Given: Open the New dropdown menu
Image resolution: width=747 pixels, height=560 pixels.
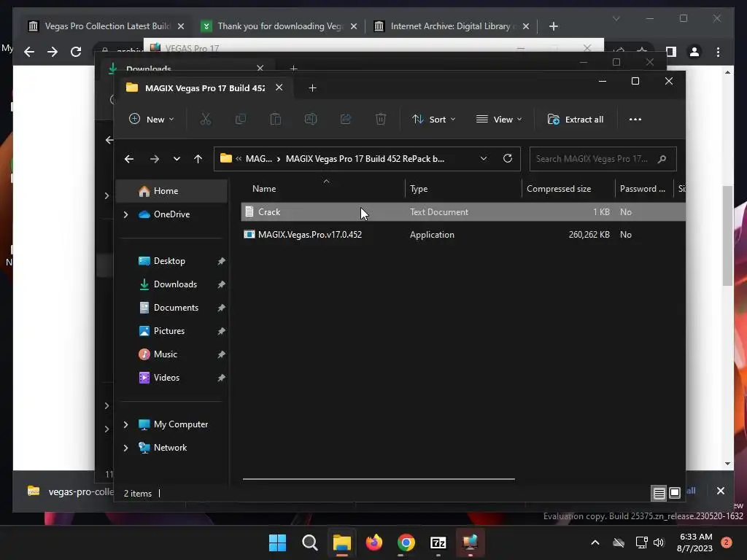Looking at the screenshot, I should tap(152, 119).
